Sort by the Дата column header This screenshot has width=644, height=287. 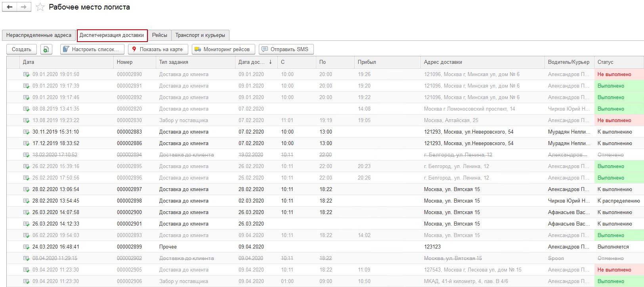(67, 62)
